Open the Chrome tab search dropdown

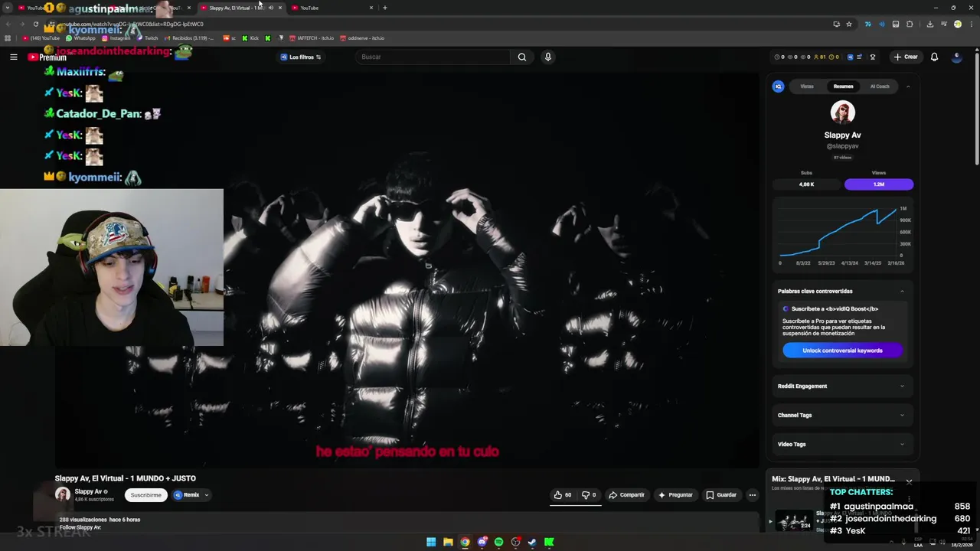pyautogui.click(x=8, y=8)
